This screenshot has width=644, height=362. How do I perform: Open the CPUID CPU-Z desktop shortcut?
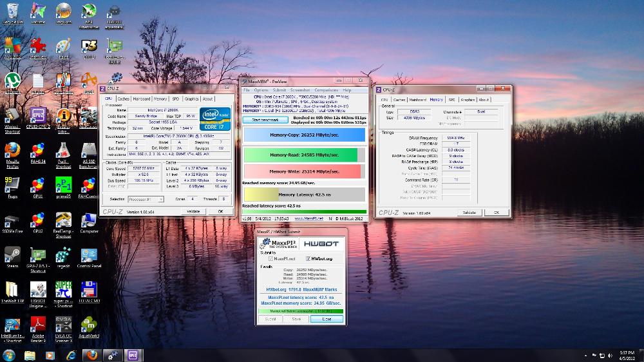tap(38, 117)
